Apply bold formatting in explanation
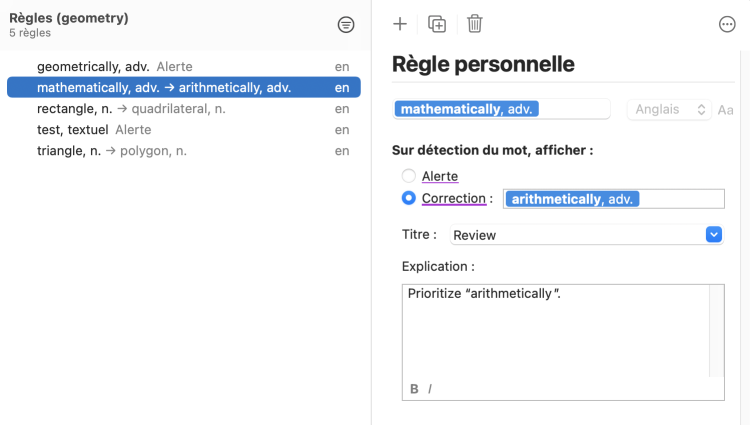750x425 pixels. pos(414,389)
